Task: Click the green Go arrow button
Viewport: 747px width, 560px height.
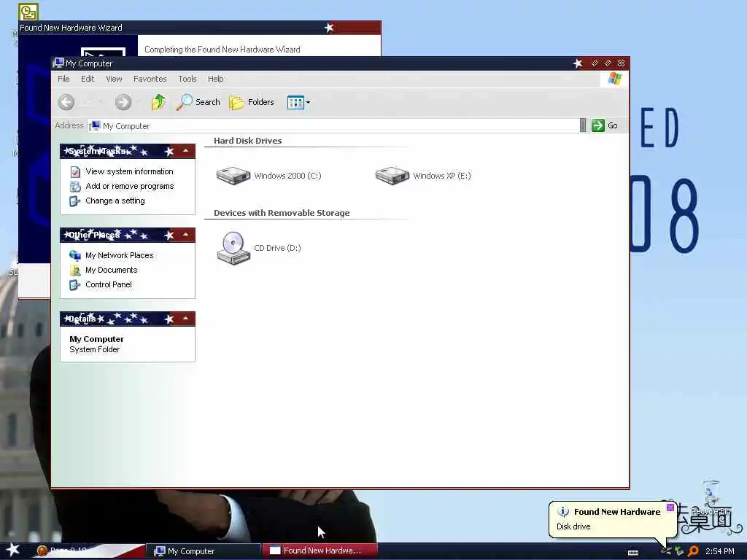Action: pyautogui.click(x=598, y=125)
